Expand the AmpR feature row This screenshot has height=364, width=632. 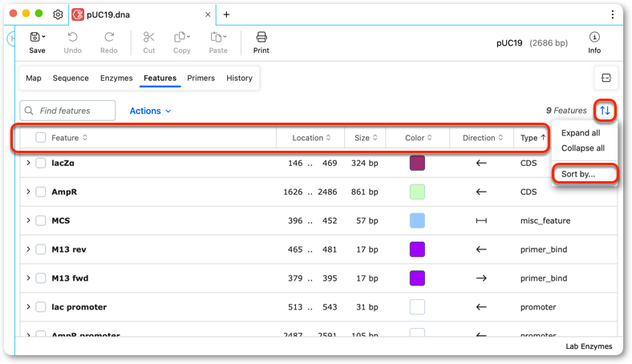[x=28, y=192]
